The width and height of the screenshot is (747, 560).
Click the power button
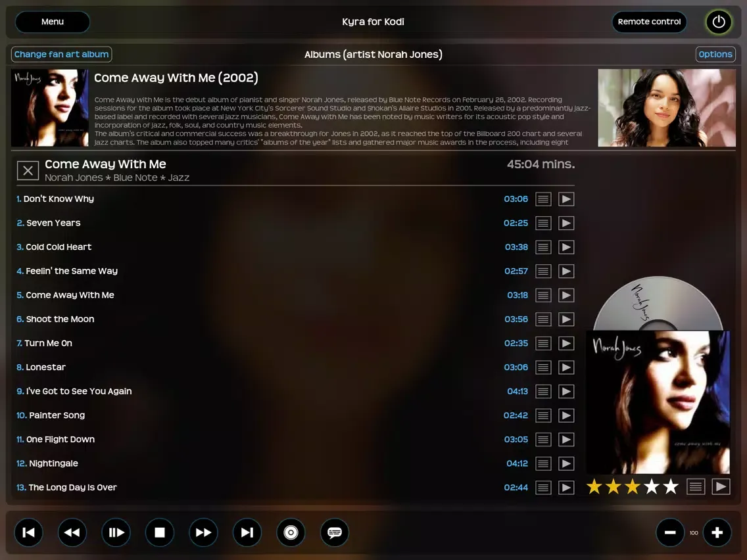pos(719,22)
